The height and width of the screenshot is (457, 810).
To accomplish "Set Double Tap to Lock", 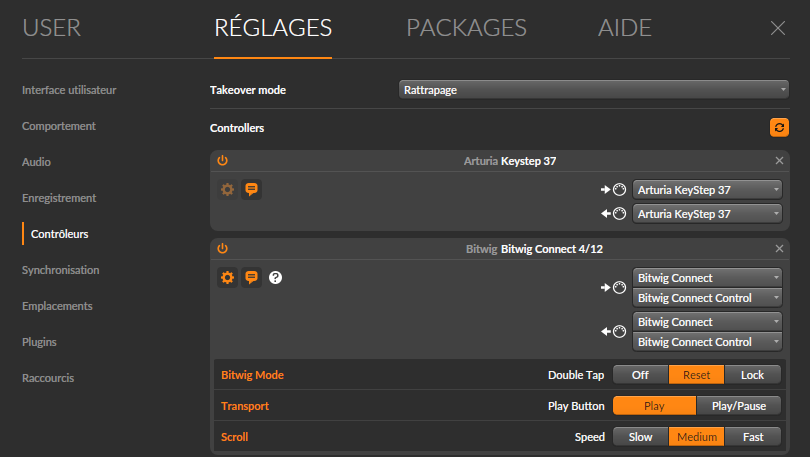I will tap(752, 375).
